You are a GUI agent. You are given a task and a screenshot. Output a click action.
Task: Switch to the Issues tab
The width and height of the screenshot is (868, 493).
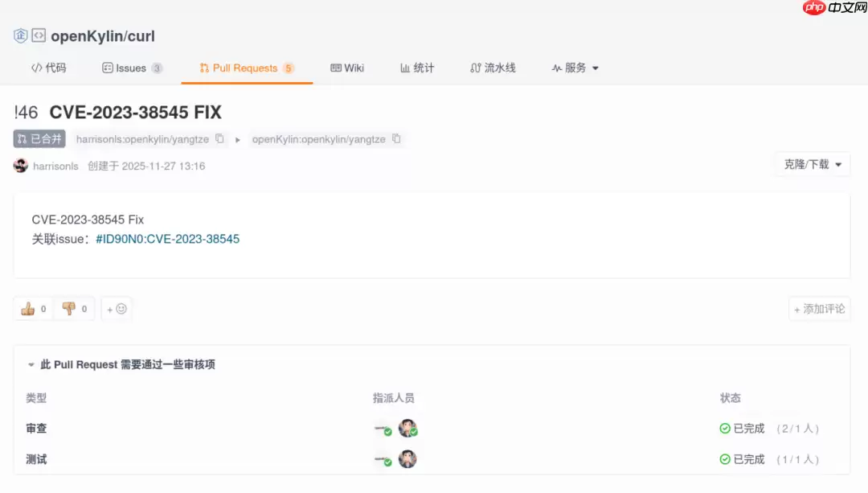tap(132, 68)
